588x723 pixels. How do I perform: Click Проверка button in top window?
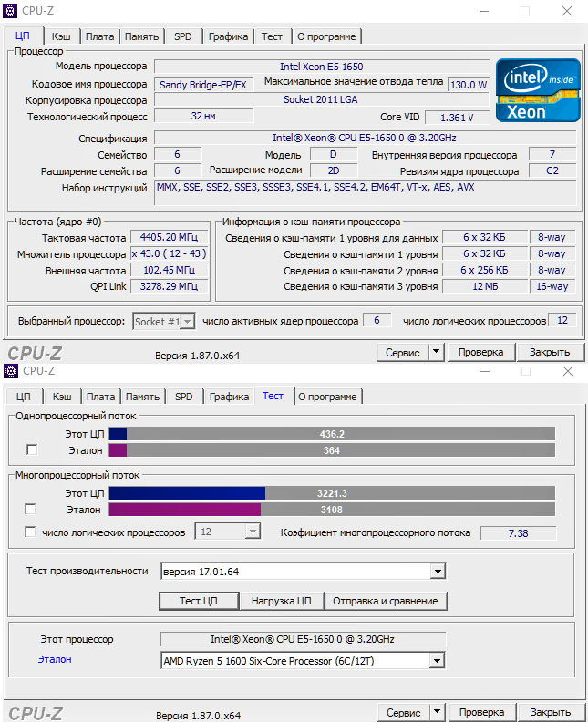point(480,352)
